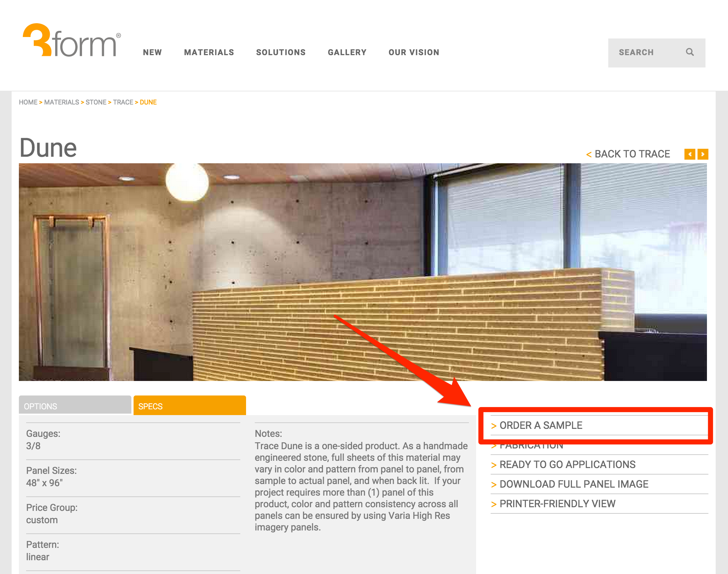Open READY TO GO APPLICATIONS link
728x574 pixels.
click(567, 464)
